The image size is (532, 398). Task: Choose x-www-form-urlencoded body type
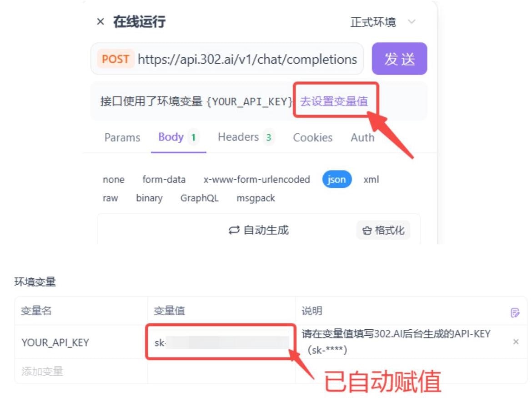point(256,179)
